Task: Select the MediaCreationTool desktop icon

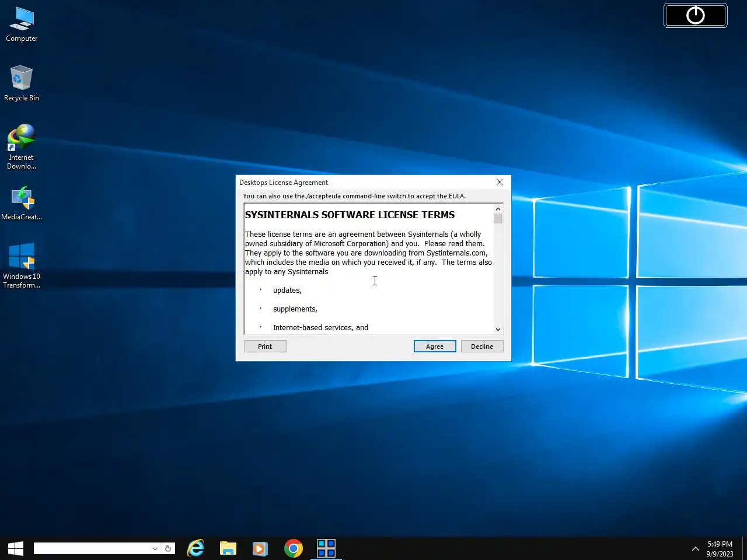Action: click(22, 204)
